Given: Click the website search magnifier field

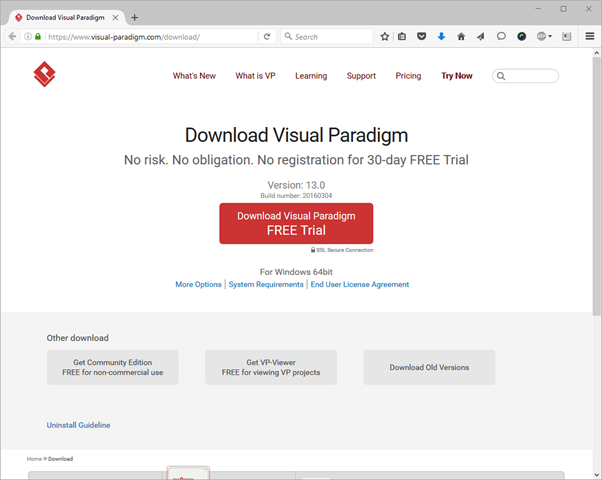Looking at the screenshot, I should [525, 76].
